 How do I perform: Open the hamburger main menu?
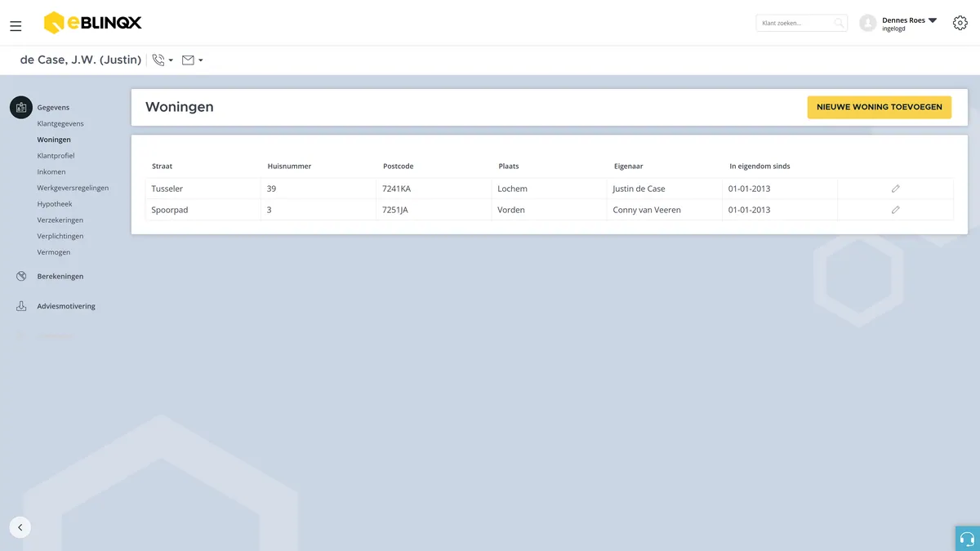16,26
